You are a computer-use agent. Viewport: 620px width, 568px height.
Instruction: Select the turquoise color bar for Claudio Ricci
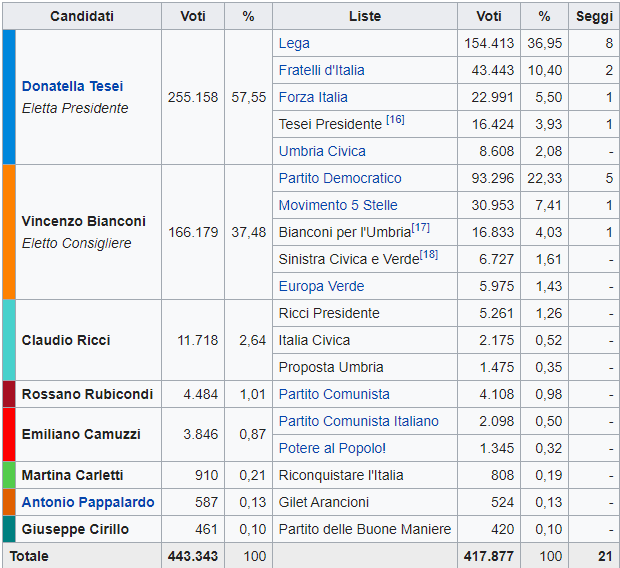tap(9, 340)
